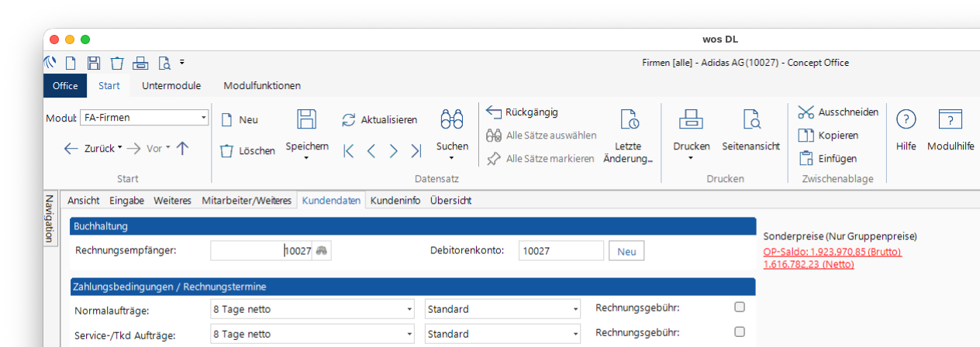Toggle Rechnungsgebühr for Service-/Tkd Aufträge

pyautogui.click(x=739, y=332)
